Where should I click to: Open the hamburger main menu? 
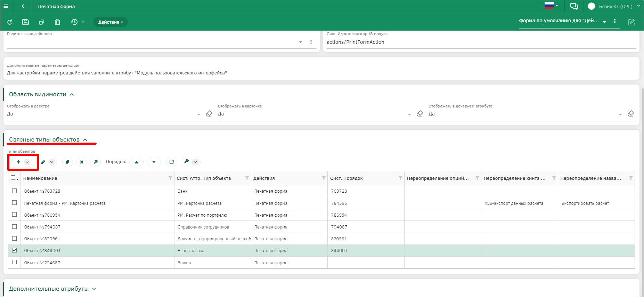click(x=6, y=6)
